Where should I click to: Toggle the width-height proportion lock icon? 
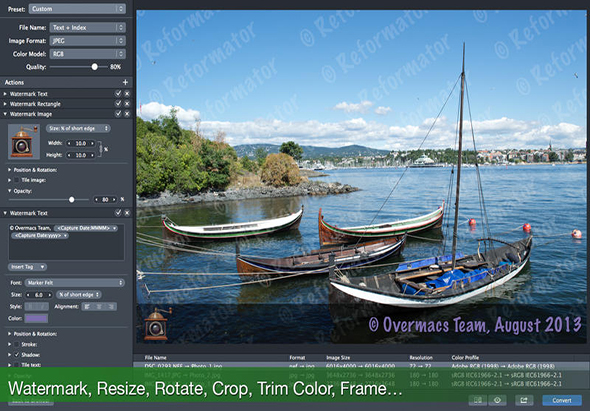[x=100, y=149]
